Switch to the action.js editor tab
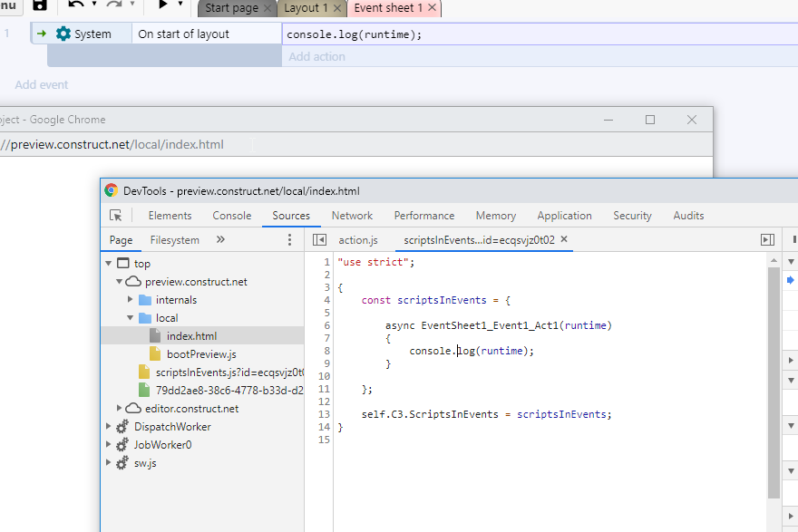 coord(358,240)
